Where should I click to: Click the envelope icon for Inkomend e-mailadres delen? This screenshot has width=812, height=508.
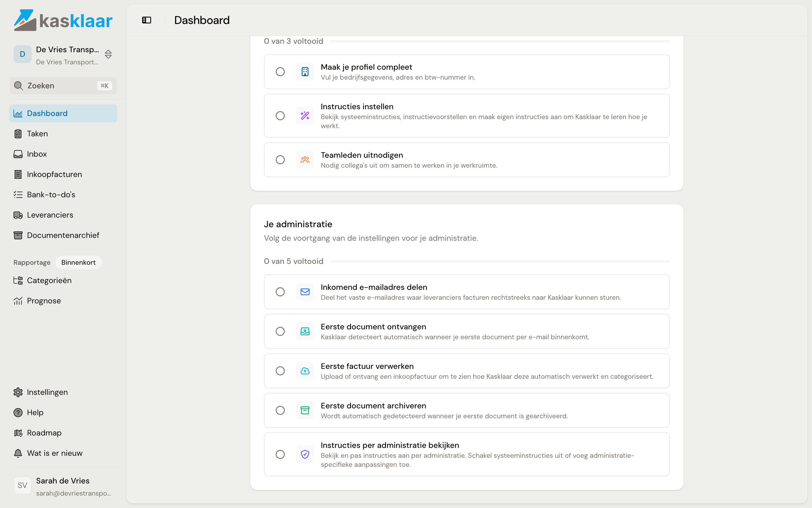[305, 292]
